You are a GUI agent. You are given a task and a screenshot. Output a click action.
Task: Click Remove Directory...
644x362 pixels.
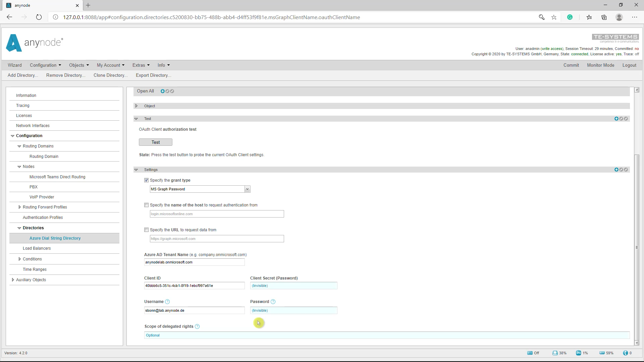coord(66,75)
